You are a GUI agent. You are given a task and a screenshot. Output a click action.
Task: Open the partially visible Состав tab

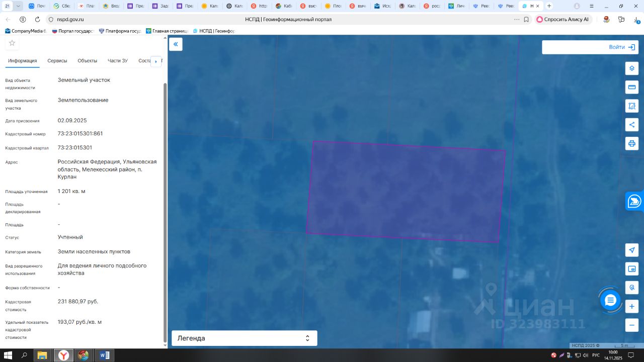(144, 61)
